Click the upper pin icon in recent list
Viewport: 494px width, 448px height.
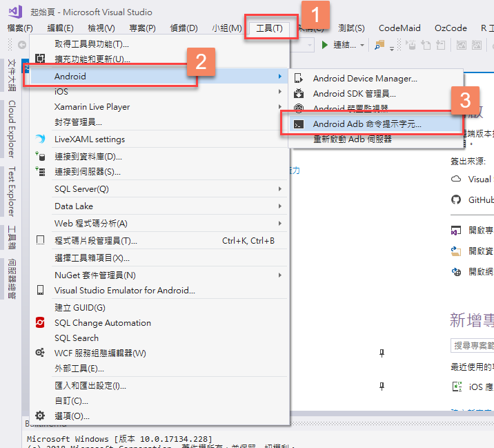382,353
